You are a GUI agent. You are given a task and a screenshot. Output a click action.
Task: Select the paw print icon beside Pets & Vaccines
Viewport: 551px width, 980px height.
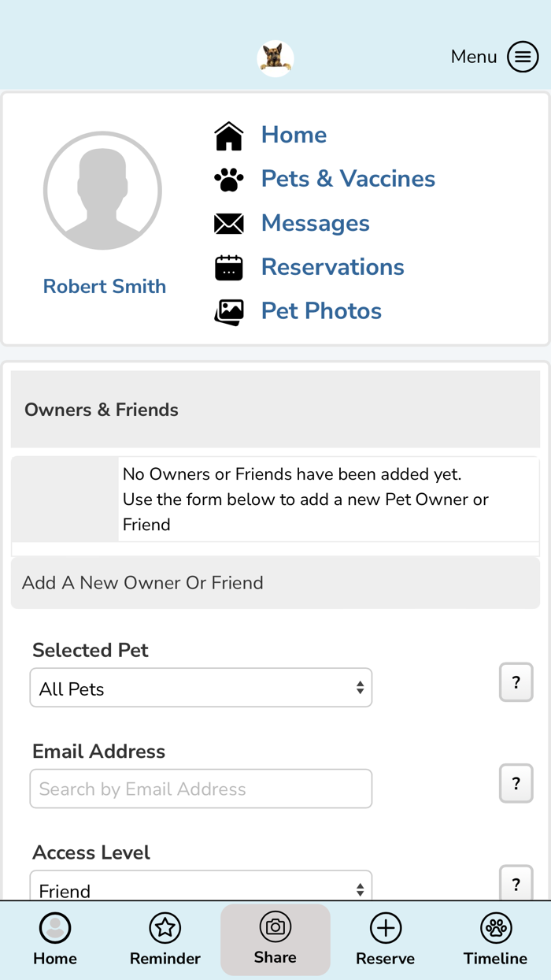click(x=228, y=179)
